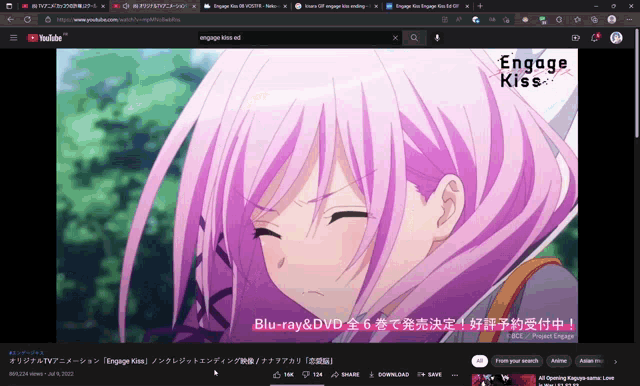Switch to the kisara GIF engage kiss ending tab

click(337, 6)
